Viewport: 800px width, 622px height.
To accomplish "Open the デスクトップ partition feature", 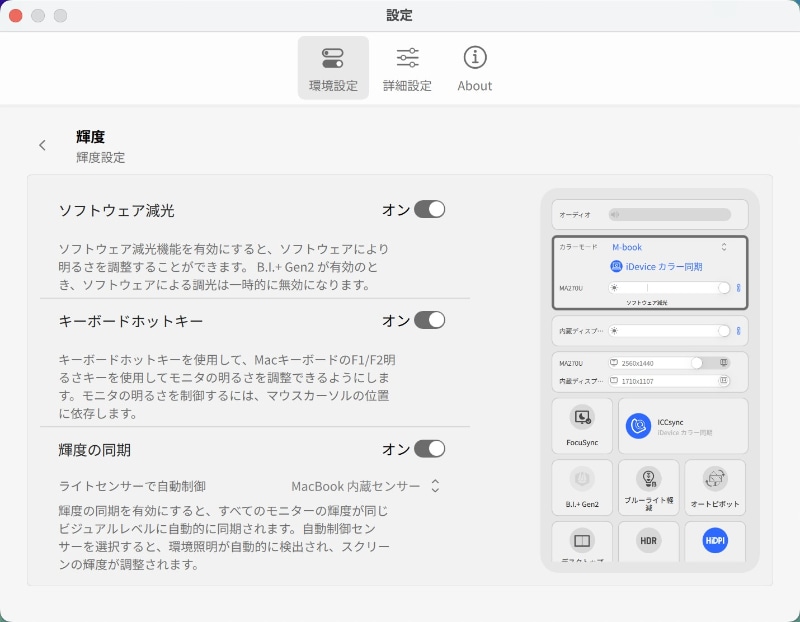I will (x=581, y=541).
